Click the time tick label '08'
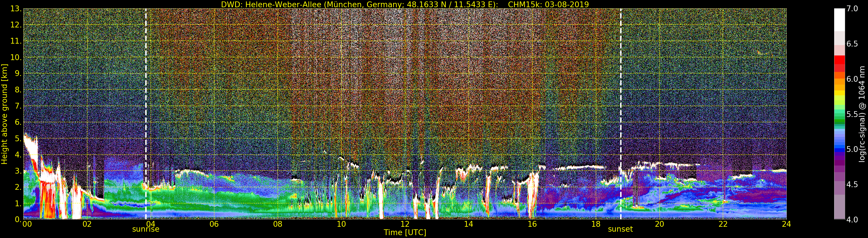The image size is (868, 238). point(278,224)
